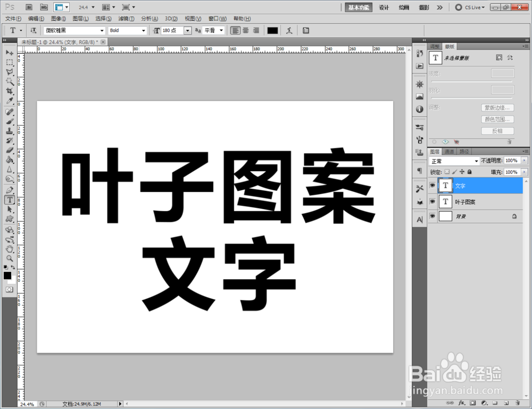Select the Brush tool

coord(10,121)
